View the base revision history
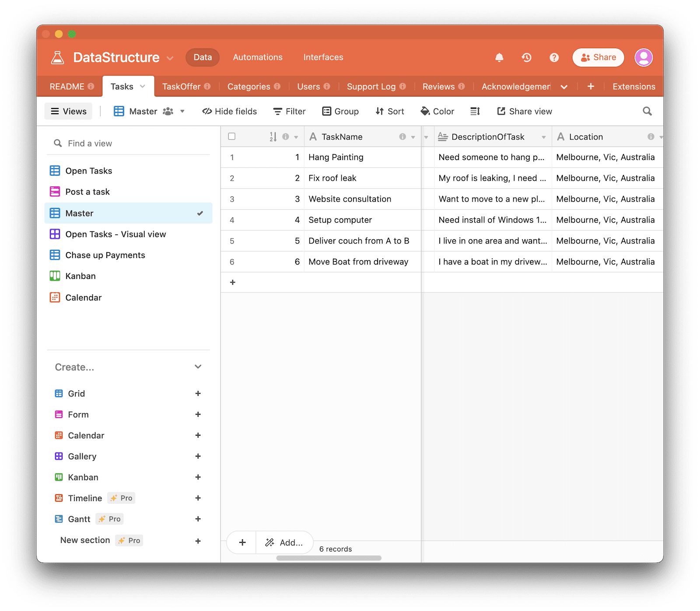 (x=526, y=57)
